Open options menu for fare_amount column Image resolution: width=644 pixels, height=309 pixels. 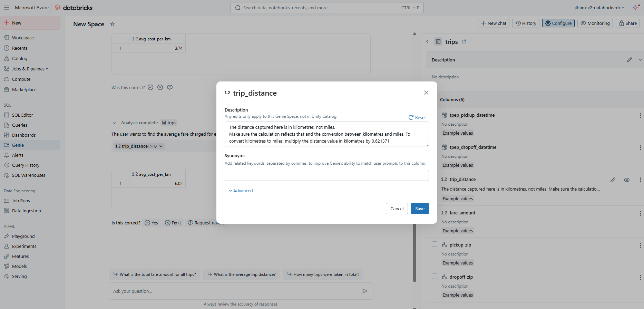coord(640,214)
